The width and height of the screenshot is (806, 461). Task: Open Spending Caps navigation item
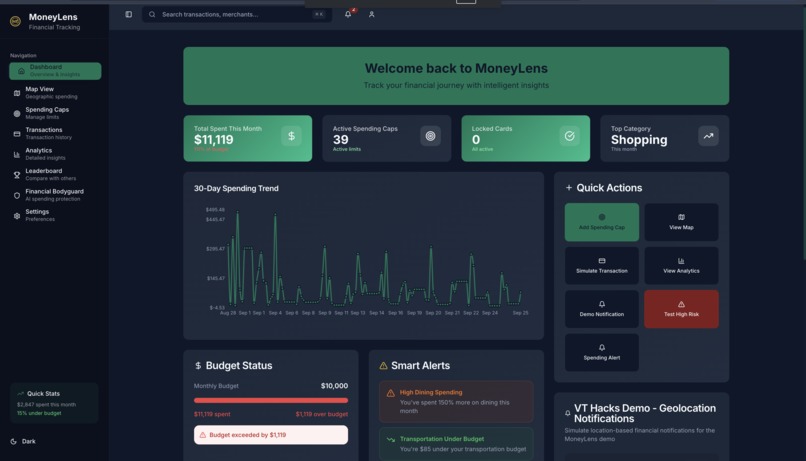pos(55,113)
